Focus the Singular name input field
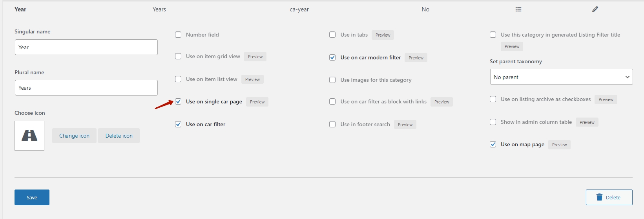This screenshot has height=219, width=644. click(x=86, y=47)
